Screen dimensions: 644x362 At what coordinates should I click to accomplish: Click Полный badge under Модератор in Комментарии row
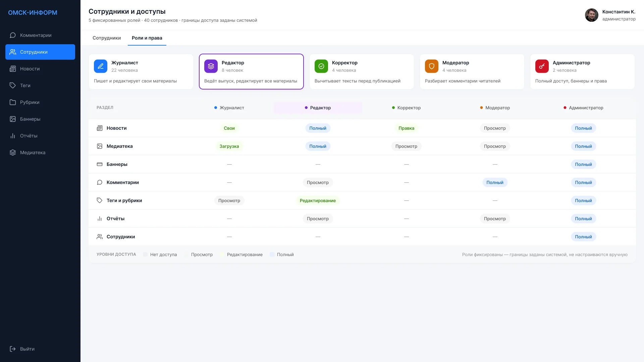(x=495, y=182)
